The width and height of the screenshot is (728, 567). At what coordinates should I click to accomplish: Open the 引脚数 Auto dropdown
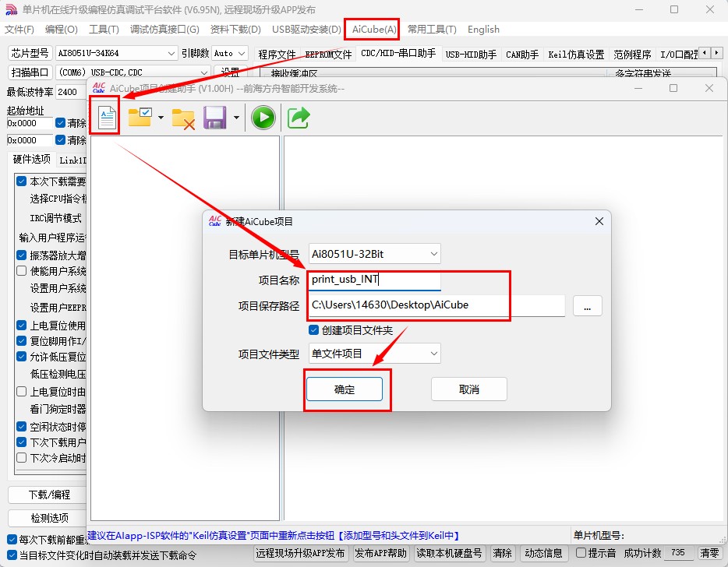coord(230,54)
